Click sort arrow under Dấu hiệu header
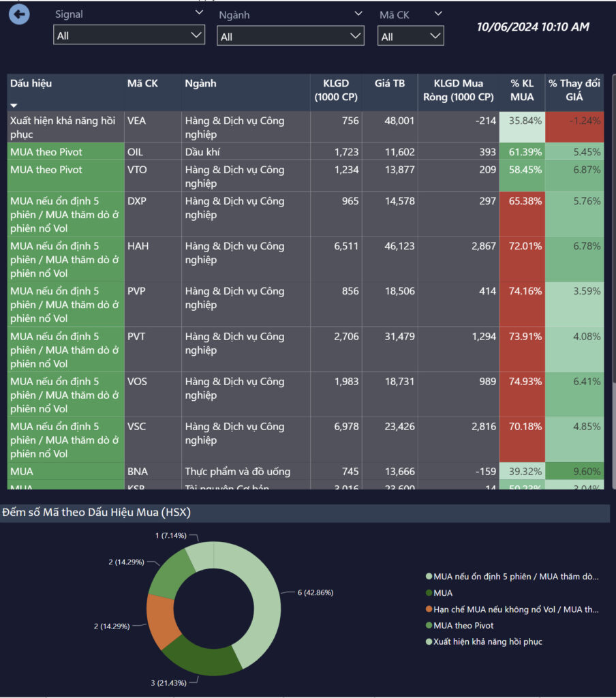 [14, 106]
